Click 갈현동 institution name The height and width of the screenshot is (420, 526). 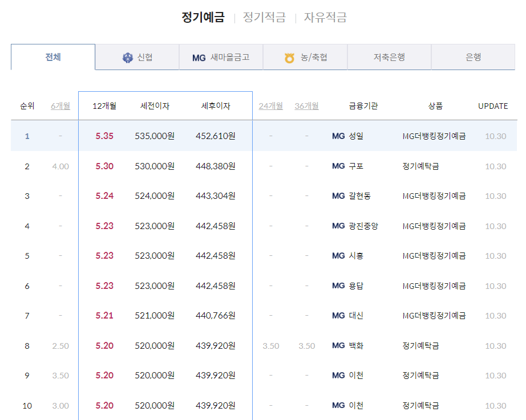click(359, 196)
